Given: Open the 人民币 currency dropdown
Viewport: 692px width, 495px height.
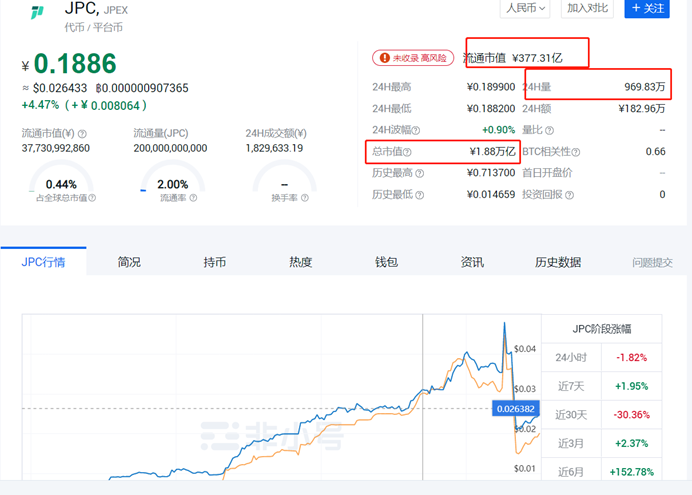Looking at the screenshot, I should coord(525,8).
